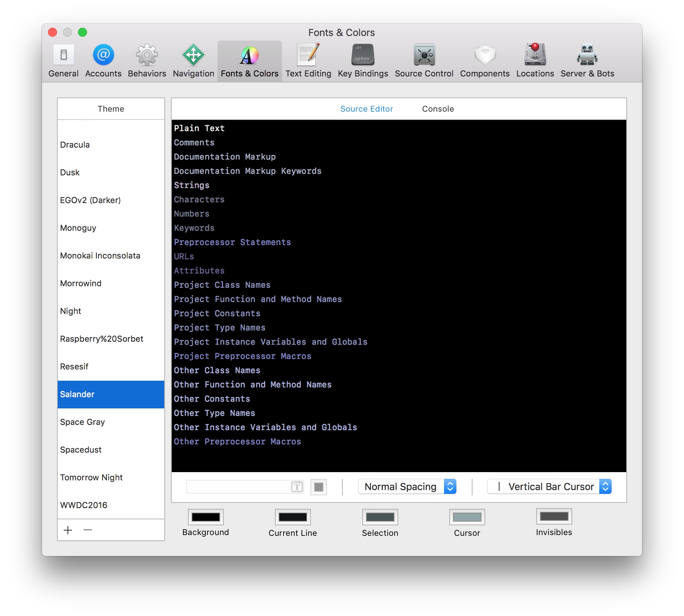This screenshot has width=684, height=616.
Task: Select the Monoguy theme
Action: 111,228
